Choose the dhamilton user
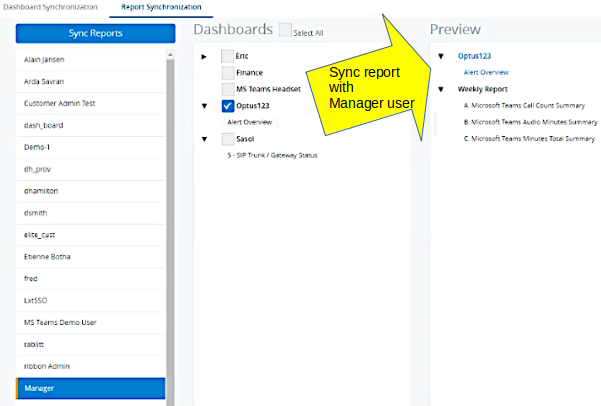Image resolution: width=601 pixels, height=406 pixels. click(91, 191)
